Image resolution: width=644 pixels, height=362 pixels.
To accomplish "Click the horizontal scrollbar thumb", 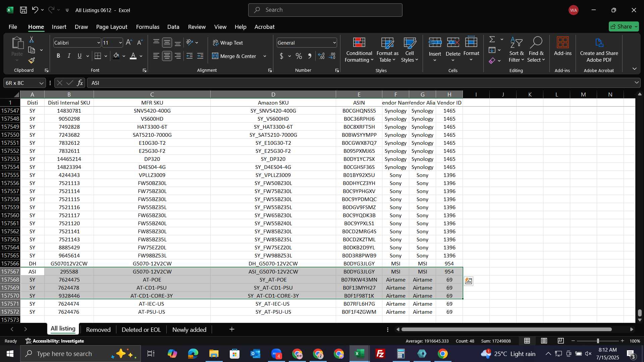I will pos(506,329).
